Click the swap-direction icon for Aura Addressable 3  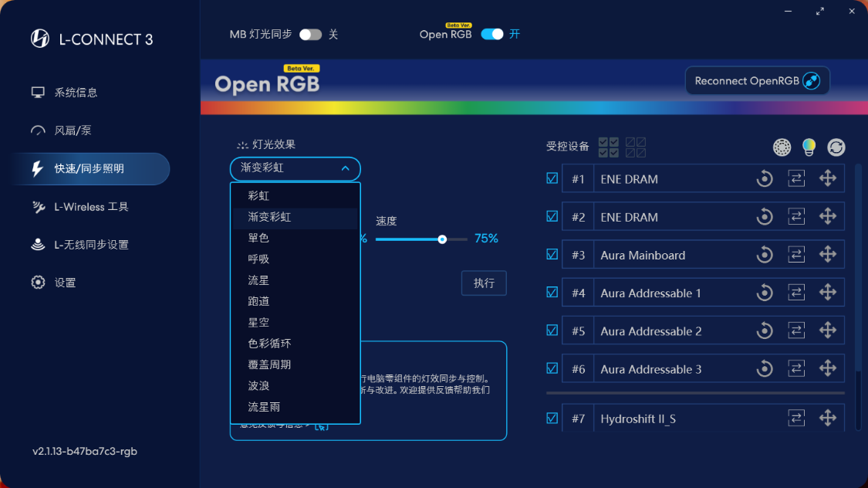pyautogui.click(x=796, y=368)
